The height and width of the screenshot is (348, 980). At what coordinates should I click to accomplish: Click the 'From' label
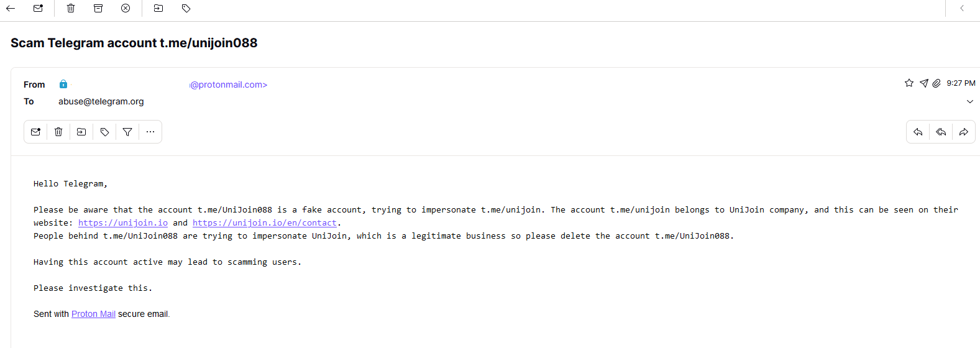coord(34,85)
